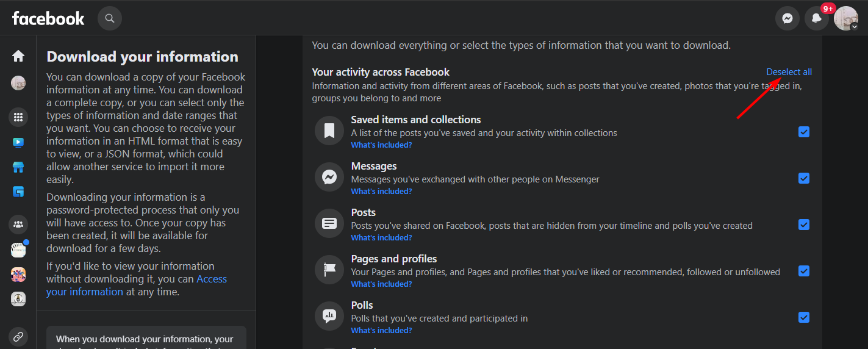Click the Pages and profiles flag icon
Image resolution: width=868 pixels, height=349 pixels.
click(x=329, y=270)
